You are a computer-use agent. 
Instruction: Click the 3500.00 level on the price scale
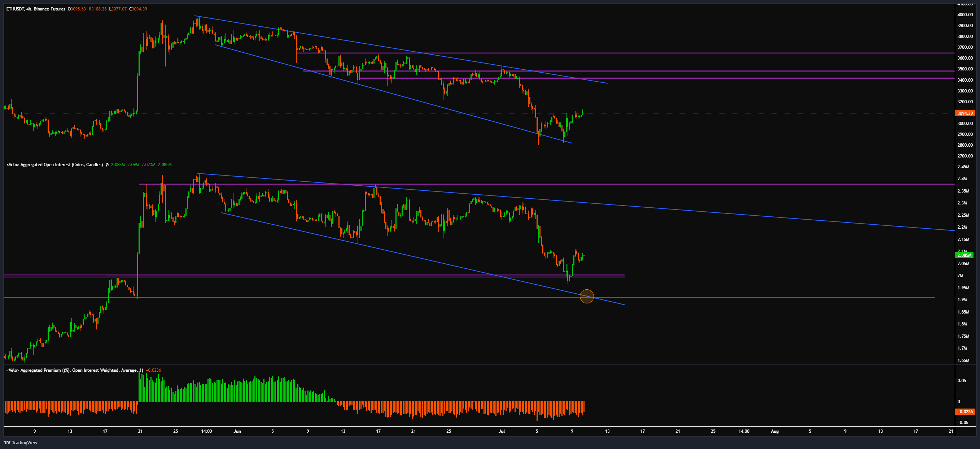click(965, 69)
